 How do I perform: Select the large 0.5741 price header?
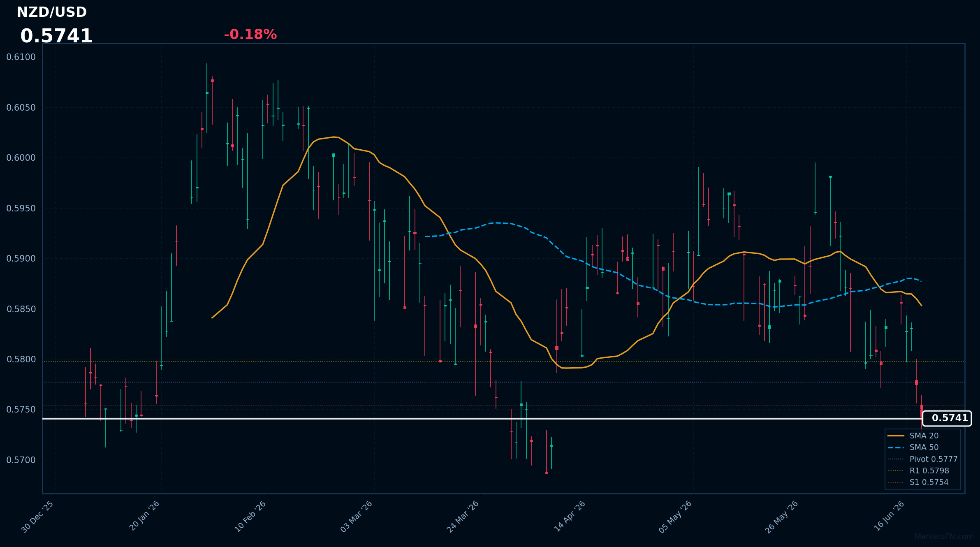[56, 36]
